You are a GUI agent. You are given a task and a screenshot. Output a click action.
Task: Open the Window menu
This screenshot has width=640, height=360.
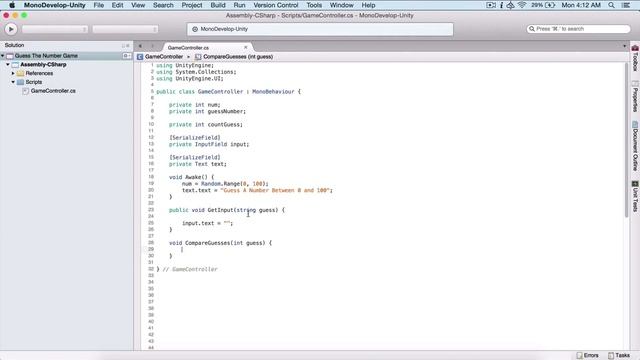point(341,5)
